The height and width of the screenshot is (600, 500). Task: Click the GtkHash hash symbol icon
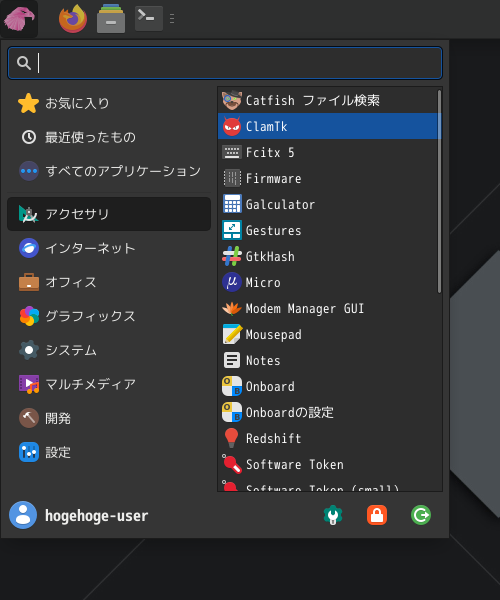click(x=232, y=256)
